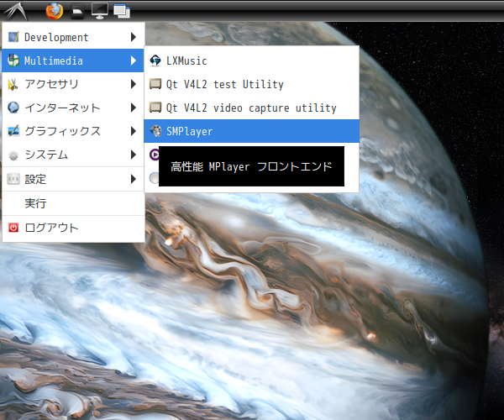Screen dimensions: 504x420
Task: Launch Qt V4L2 video capture utility
Action: [252, 108]
